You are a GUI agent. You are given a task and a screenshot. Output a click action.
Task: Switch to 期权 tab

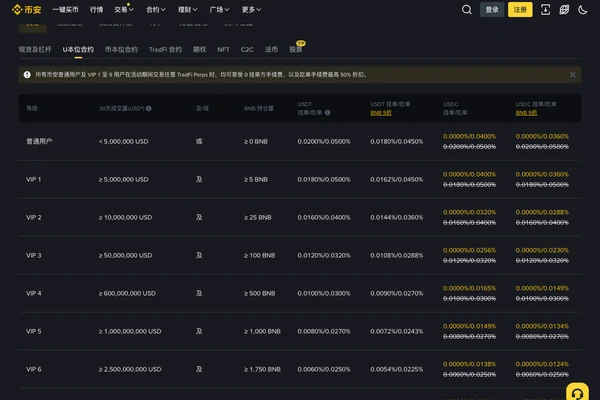[199, 49]
